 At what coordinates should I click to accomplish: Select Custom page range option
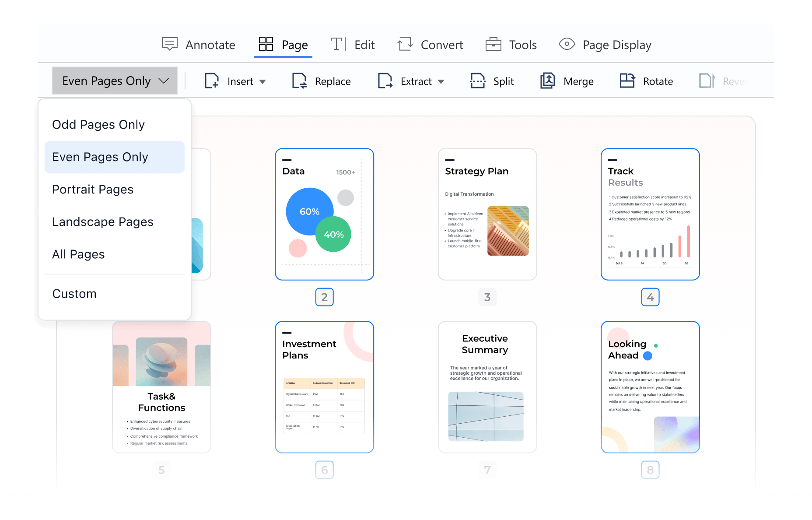click(x=74, y=293)
